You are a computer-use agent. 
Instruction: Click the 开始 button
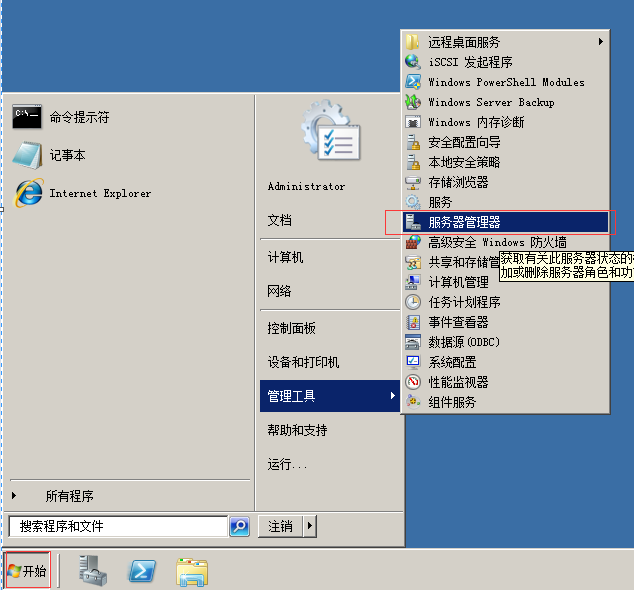[27, 570]
